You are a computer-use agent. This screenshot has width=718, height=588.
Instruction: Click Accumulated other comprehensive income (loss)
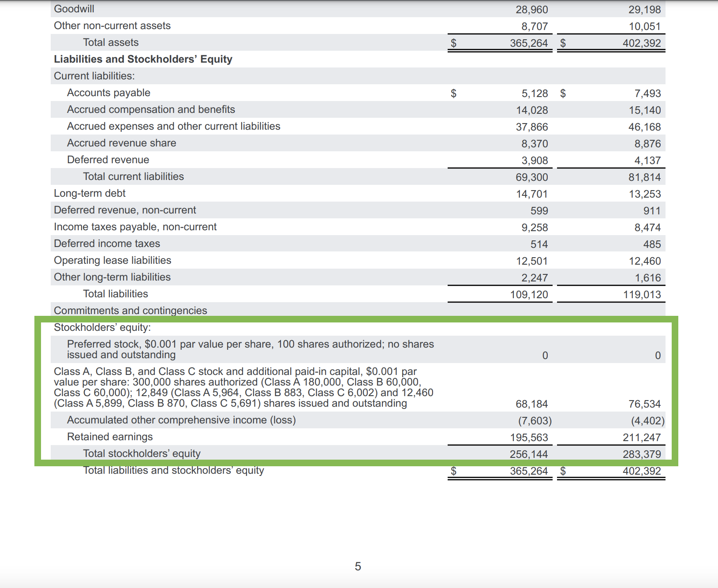pyautogui.click(x=181, y=420)
